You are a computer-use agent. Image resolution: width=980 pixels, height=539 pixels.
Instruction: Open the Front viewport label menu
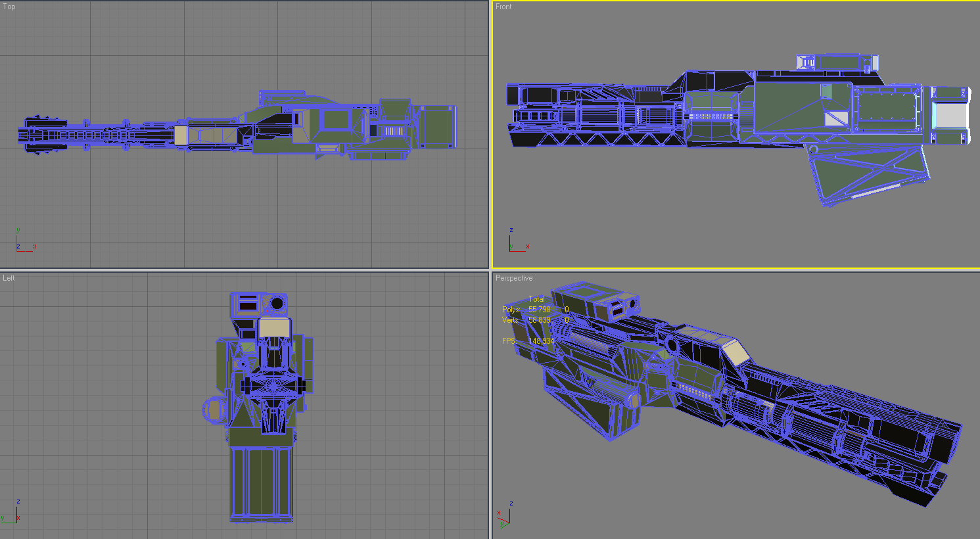point(503,6)
